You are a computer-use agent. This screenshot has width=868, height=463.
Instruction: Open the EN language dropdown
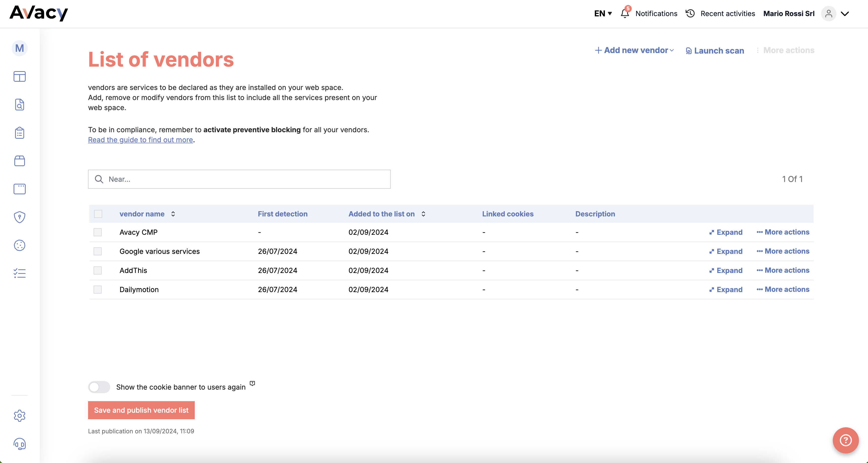click(603, 14)
